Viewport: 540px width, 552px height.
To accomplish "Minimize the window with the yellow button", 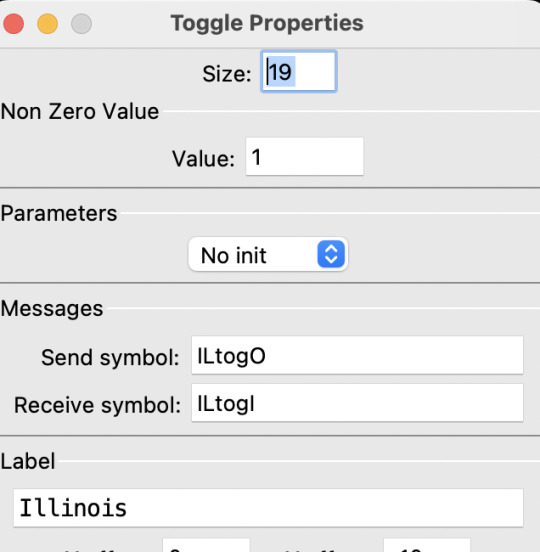I will tap(48, 24).
